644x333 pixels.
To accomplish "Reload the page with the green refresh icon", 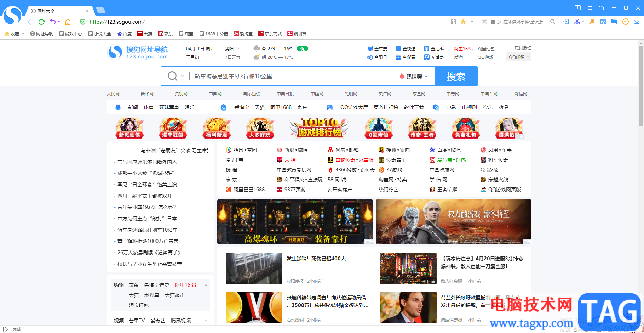I will pos(41,22).
